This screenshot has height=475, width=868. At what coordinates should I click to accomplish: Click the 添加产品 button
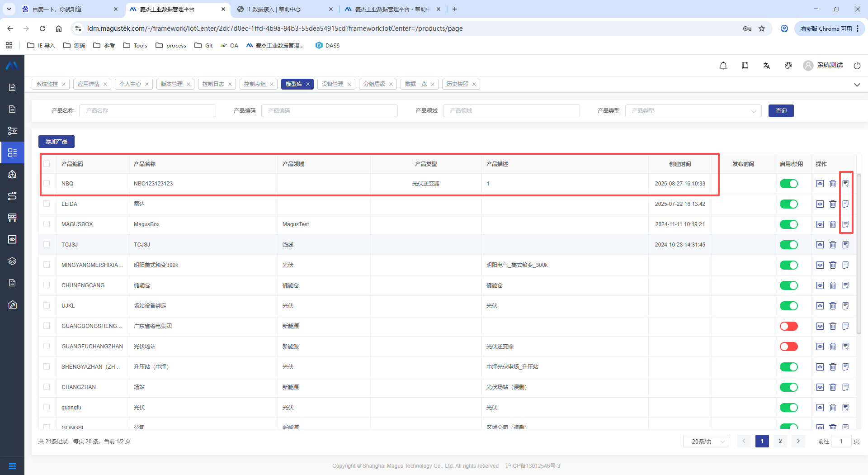57,142
